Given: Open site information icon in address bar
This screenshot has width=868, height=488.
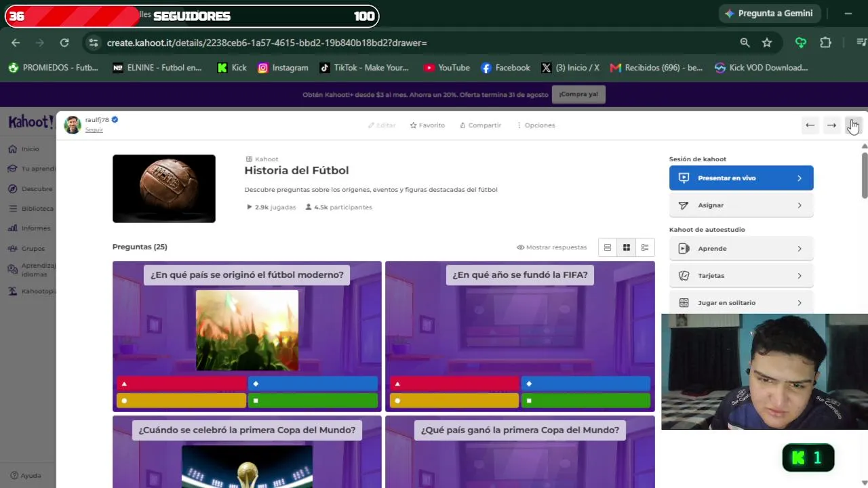Looking at the screenshot, I should click(x=94, y=43).
